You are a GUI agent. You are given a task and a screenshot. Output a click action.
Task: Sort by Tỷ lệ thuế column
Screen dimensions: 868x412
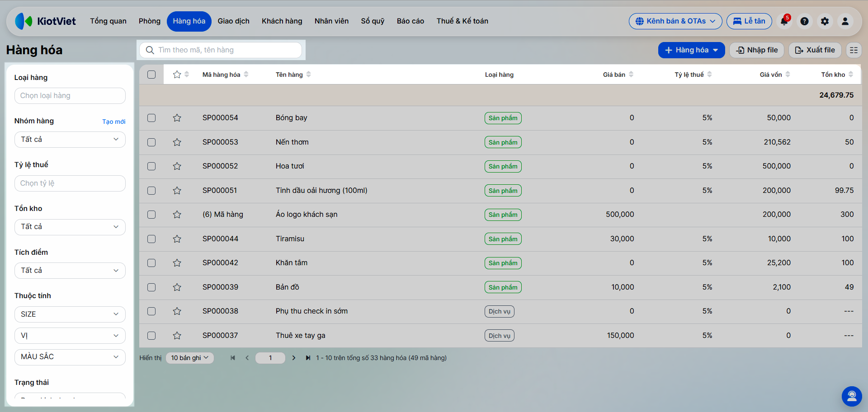click(x=693, y=75)
